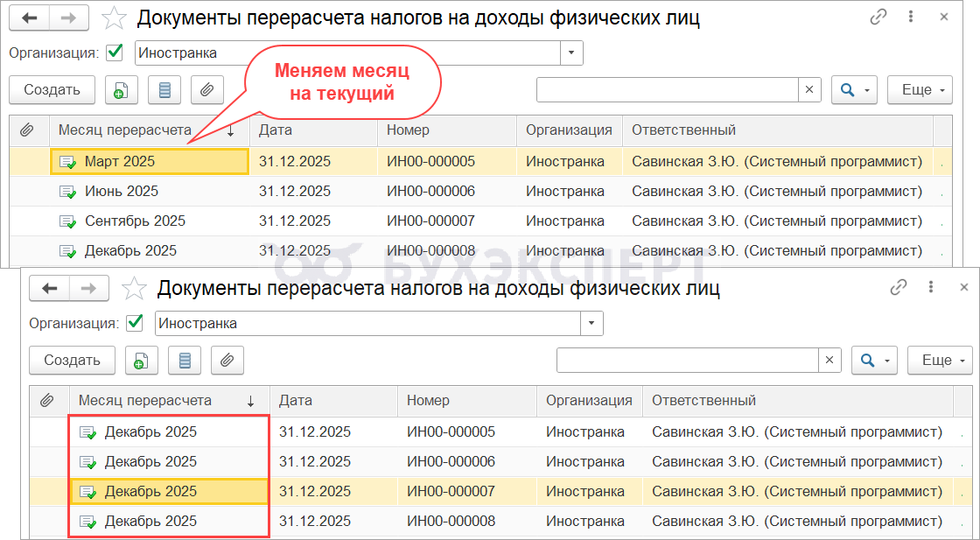Viewport: 980px width, 540px height.
Task: Click the chain link icon in the upper window
Action: (878, 18)
